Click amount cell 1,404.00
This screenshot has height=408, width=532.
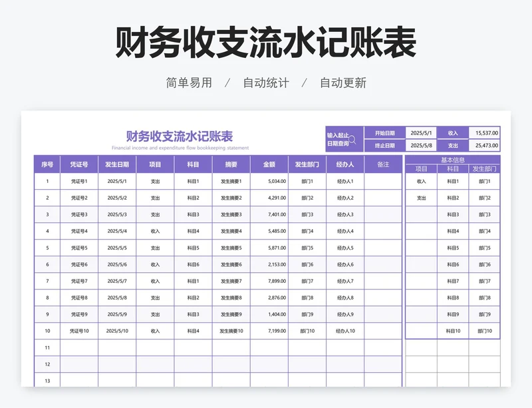tap(269, 314)
